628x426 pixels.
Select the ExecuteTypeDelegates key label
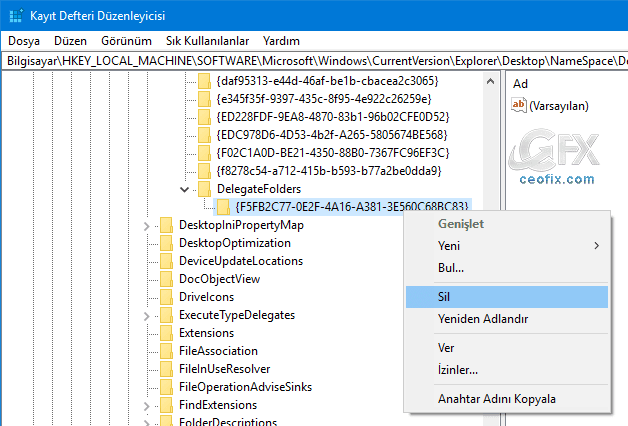[x=237, y=315]
